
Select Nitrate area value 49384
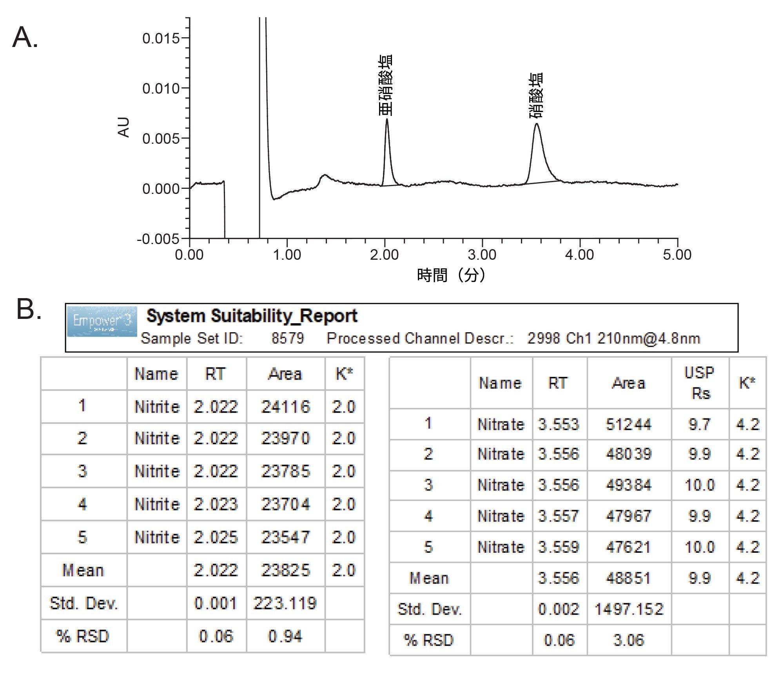tap(629, 485)
